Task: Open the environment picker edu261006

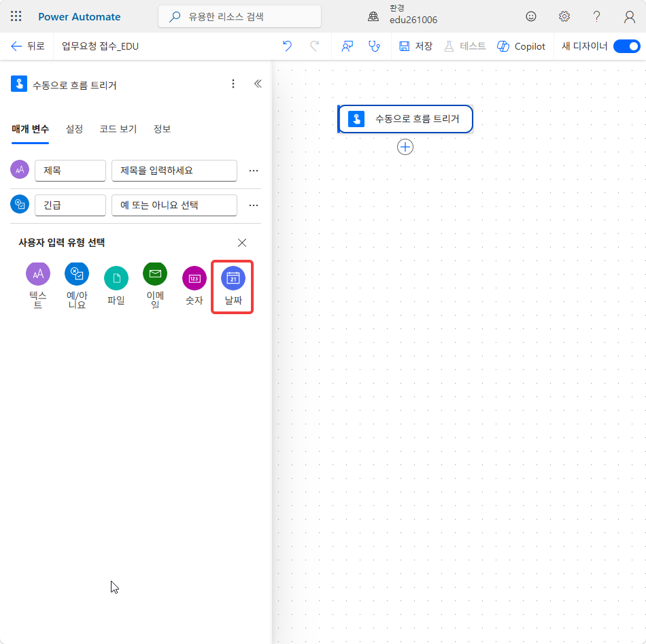Action: click(x=413, y=15)
